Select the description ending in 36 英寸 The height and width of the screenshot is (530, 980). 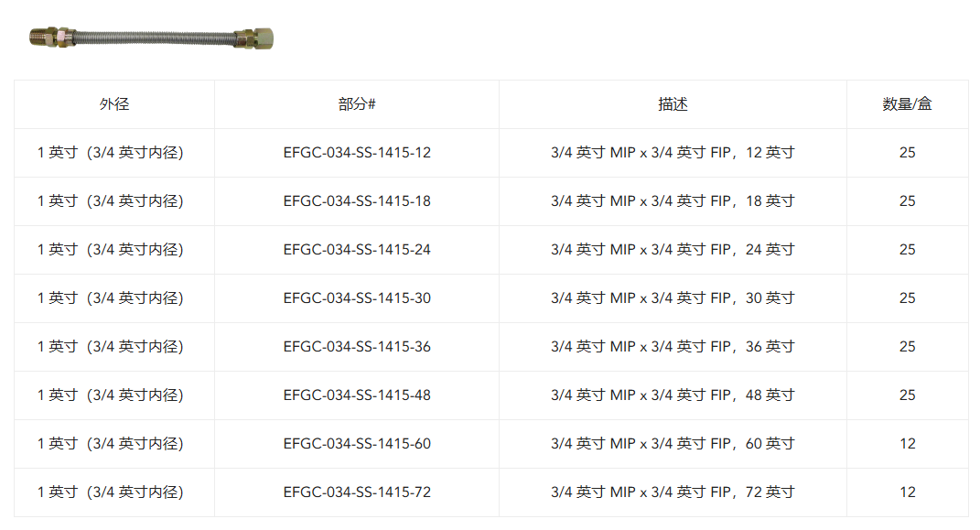[x=673, y=346]
